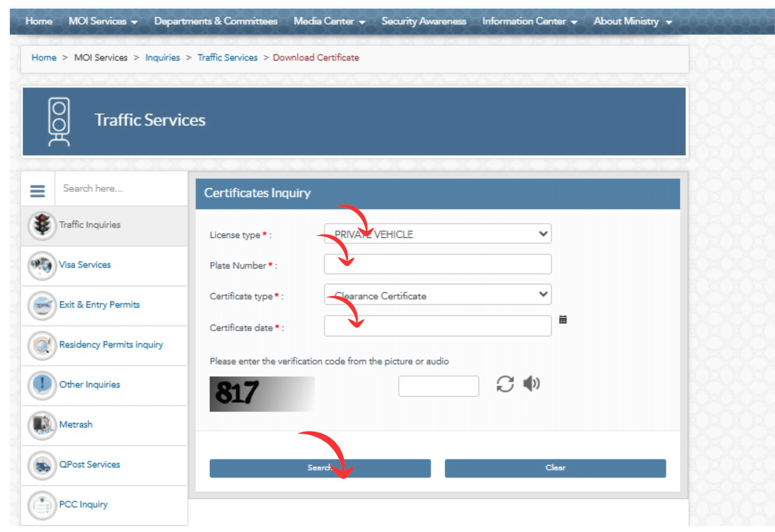The image size is (775, 532).
Task: Focus the verification code input box
Action: [439, 386]
